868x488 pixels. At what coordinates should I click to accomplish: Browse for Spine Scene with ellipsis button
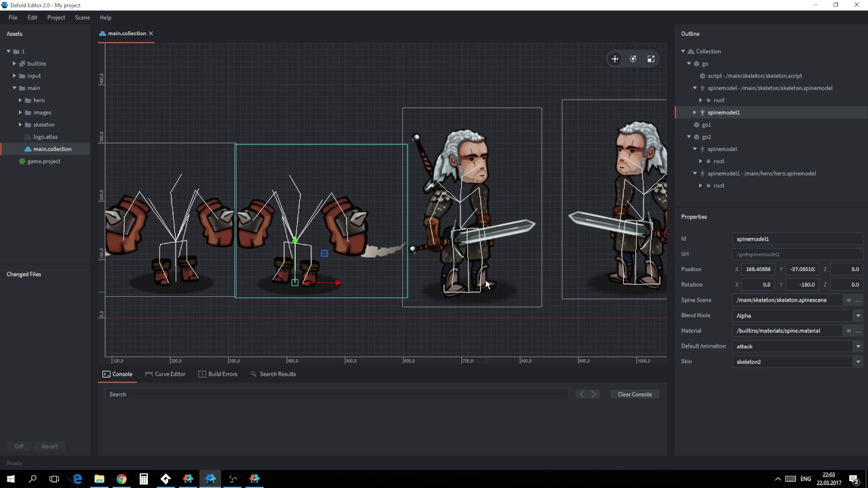pyautogui.click(x=858, y=300)
